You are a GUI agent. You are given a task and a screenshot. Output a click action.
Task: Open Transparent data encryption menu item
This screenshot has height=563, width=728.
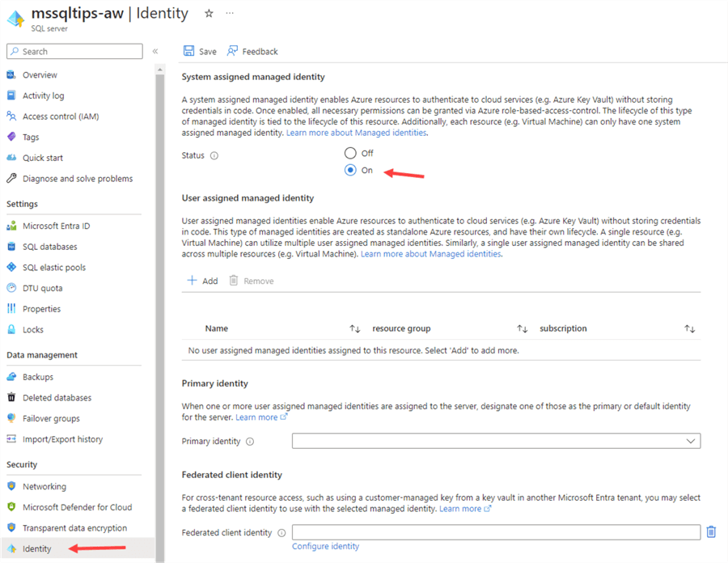[74, 527]
